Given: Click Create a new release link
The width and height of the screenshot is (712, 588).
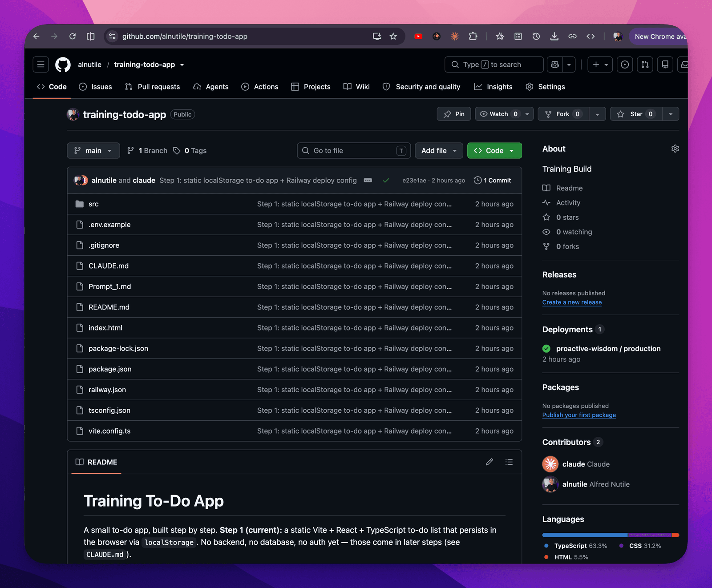Looking at the screenshot, I should click(x=572, y=302).
